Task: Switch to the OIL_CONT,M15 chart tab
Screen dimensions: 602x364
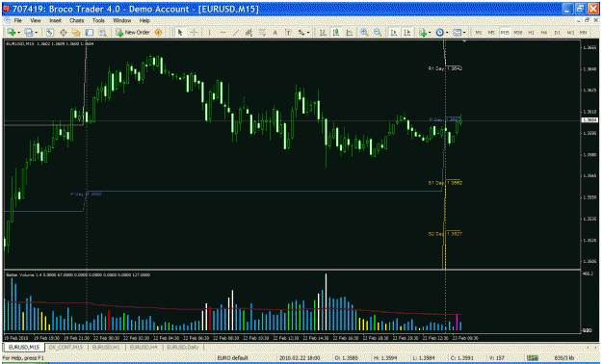Action: [x=65, y=347]
